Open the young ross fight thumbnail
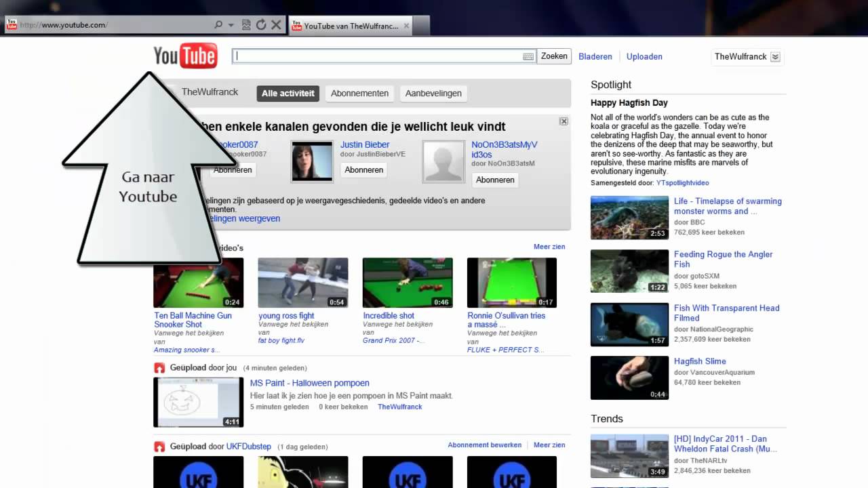 pyautogui.click(x=303, y=283)
